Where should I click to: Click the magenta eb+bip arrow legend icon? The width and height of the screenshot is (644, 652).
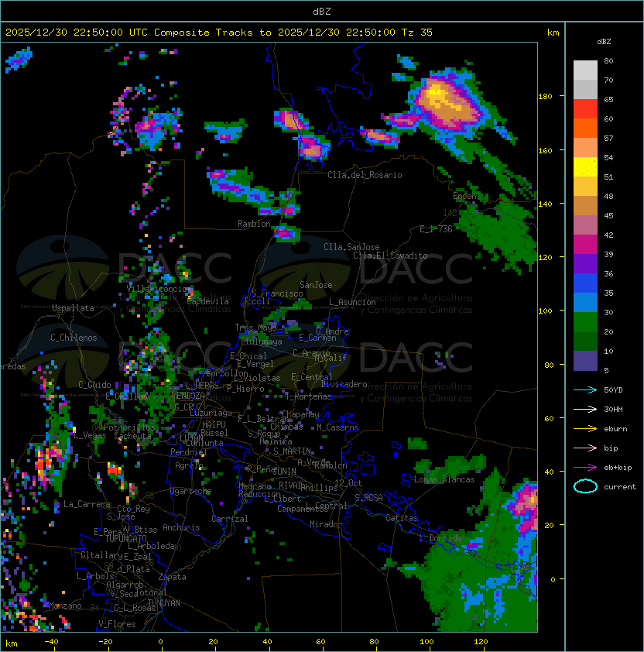pyautogui.click(x=585, y=468)
